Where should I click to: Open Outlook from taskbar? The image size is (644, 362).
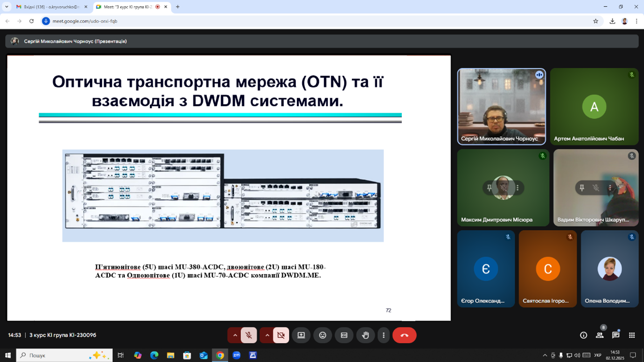coord(204,355)
